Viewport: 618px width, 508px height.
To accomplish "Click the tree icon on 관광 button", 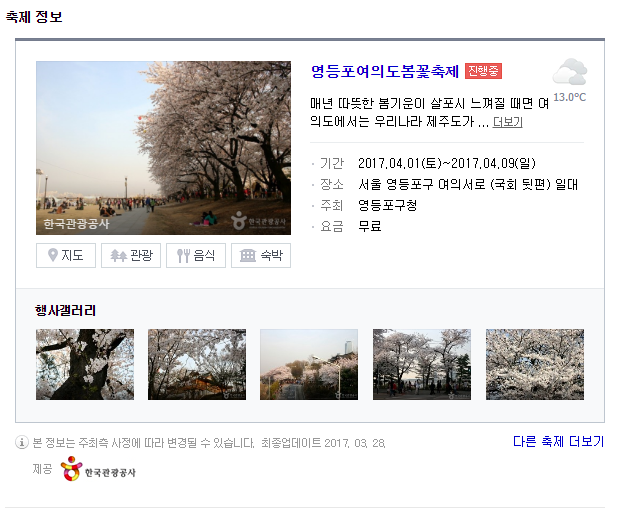I will pyautogui.click(x=118, y=255).
